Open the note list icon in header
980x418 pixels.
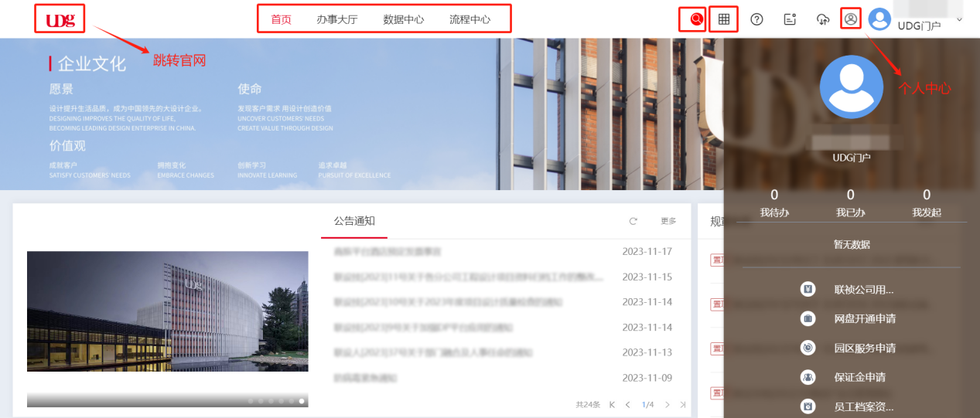tap(790, 19)
